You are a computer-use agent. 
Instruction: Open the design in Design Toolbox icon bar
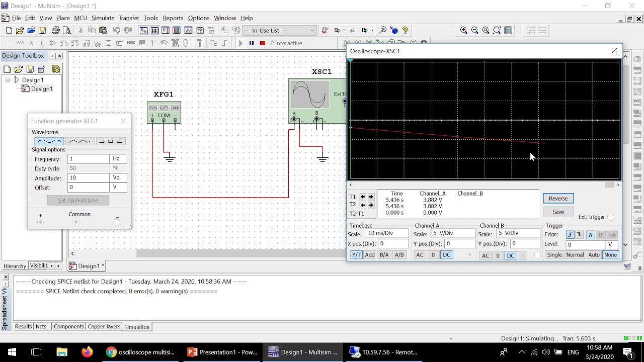[19, 69]
